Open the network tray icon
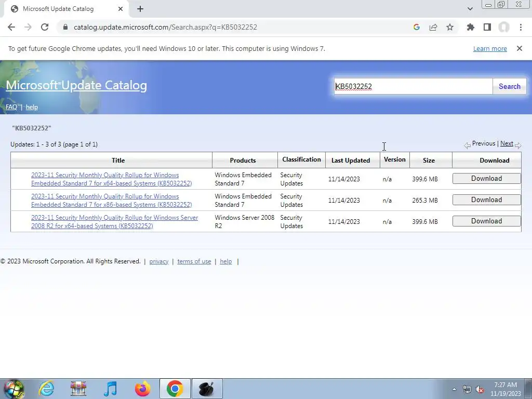This screenshot has height=399, width=532. point(467,390)
